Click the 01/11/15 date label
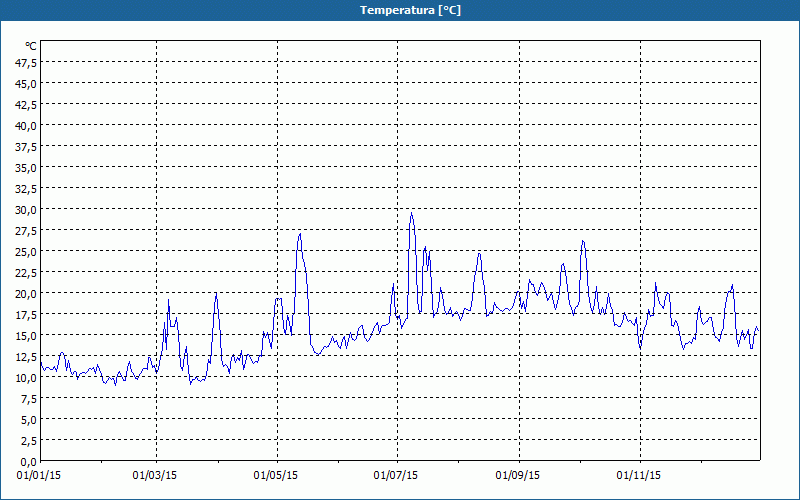 [638, 476]
